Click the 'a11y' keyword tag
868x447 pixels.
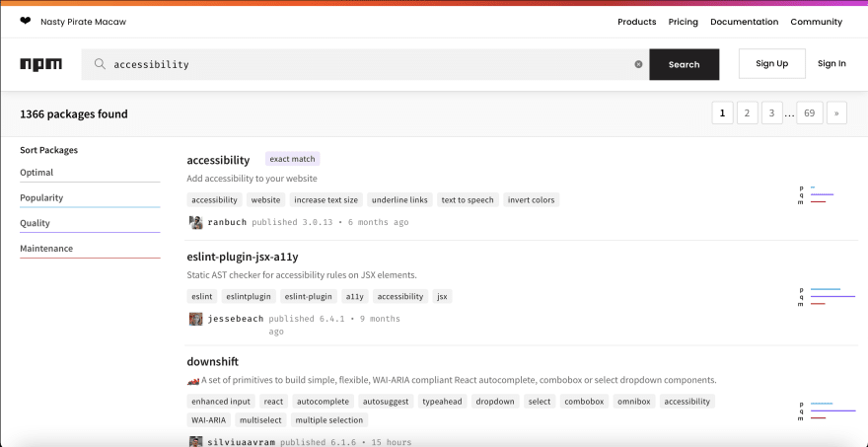355,296
